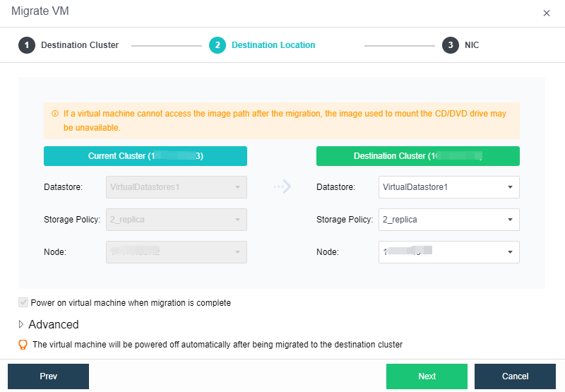This screenshot has width=565, height=392.
Task: Click the Destination Cluster green header
Action: [417, 156]
